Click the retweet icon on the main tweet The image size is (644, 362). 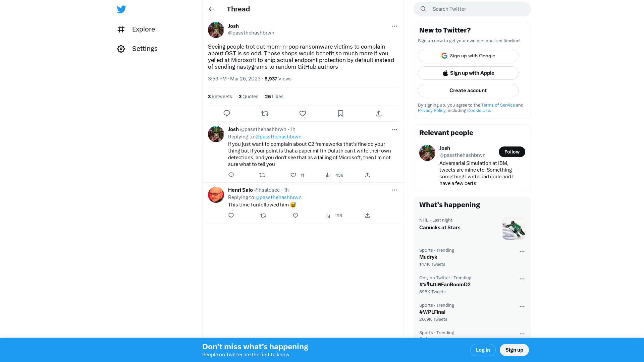point(265,114)
